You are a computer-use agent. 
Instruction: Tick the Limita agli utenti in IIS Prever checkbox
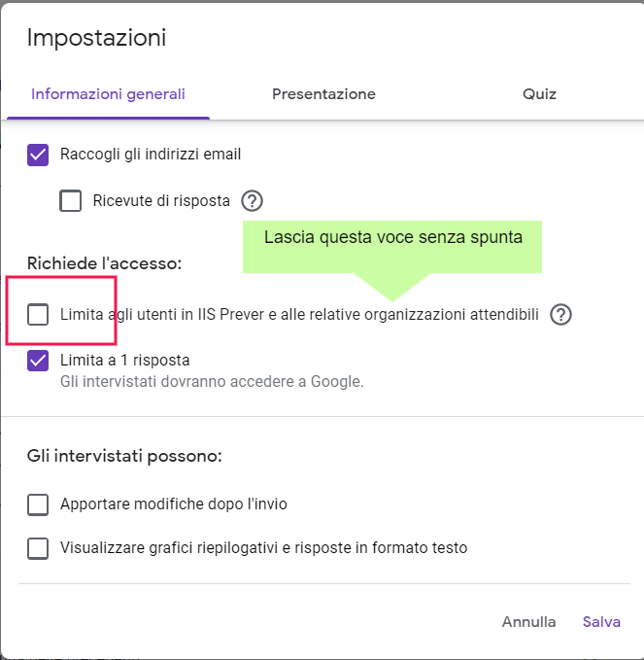[38, 315]
